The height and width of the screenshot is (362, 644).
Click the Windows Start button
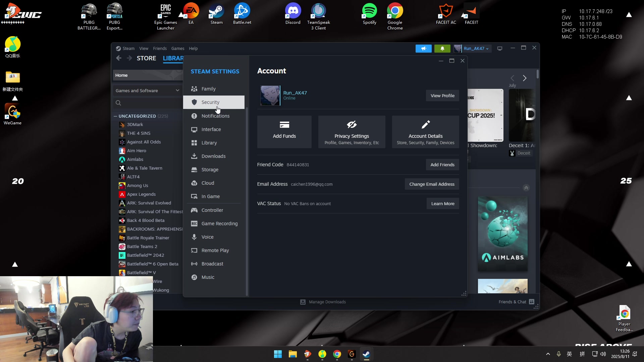click(x=278, y=354)
